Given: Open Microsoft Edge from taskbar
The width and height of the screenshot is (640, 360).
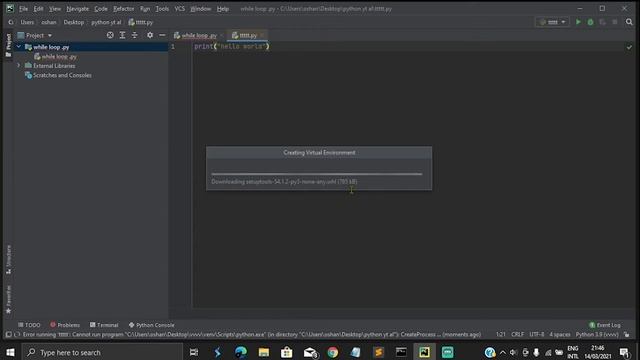Looking at the screenshot, I should 240,352.
